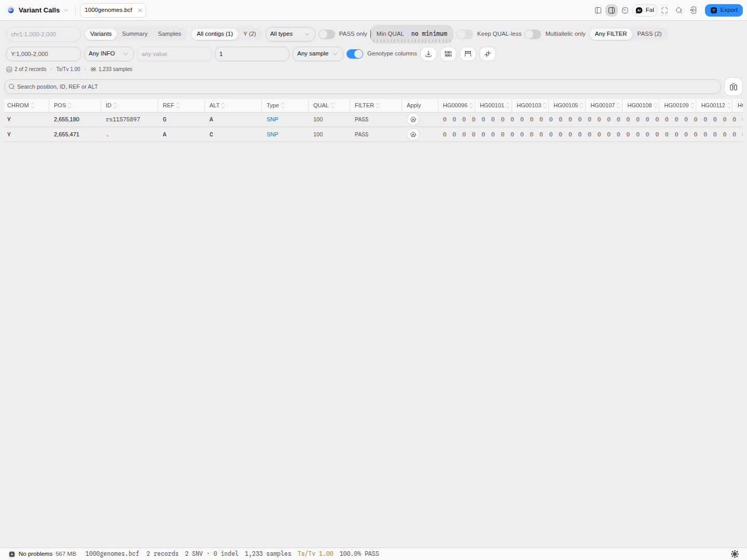
Task: Expand the Variant Calls app menu chevron
Action: pyautogui.click(x=66, y=10)
